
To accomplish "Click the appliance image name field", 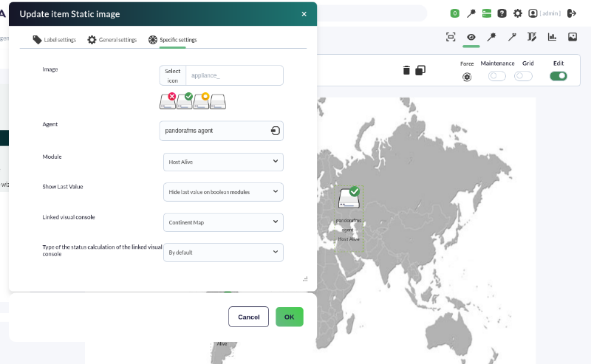I will click(234, 75).
